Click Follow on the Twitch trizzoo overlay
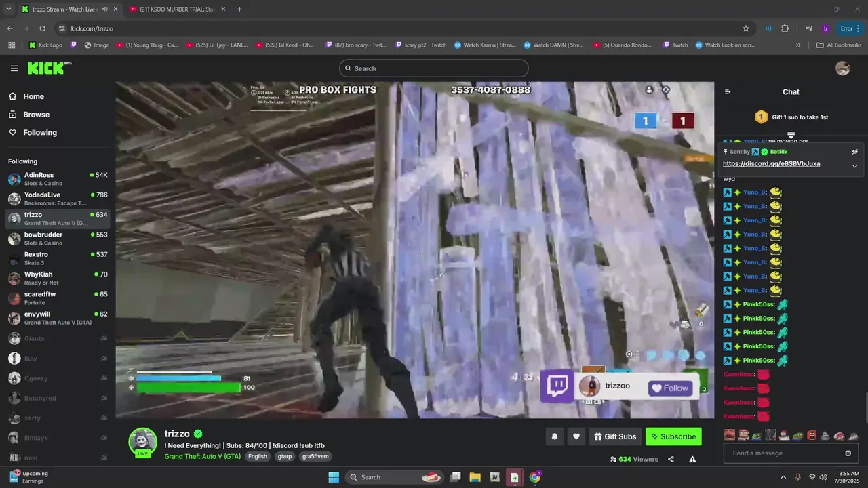868x488 pixels. pyautogui.click(x=669, y=388)
